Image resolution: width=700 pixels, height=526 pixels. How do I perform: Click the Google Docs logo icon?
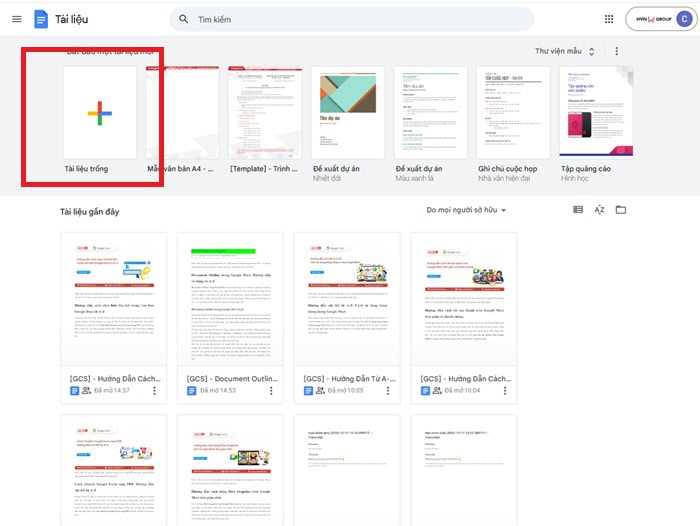[x=41, y=19]
